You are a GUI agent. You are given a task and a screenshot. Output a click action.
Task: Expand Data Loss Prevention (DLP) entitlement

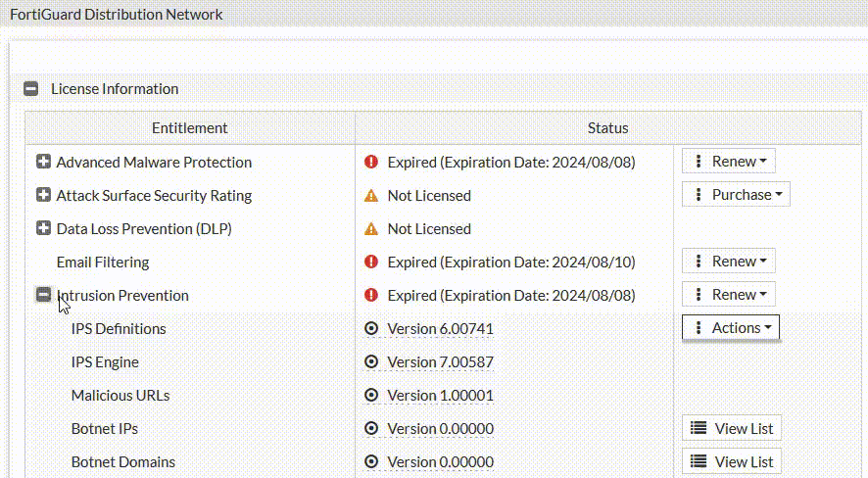tap(43, 228)
